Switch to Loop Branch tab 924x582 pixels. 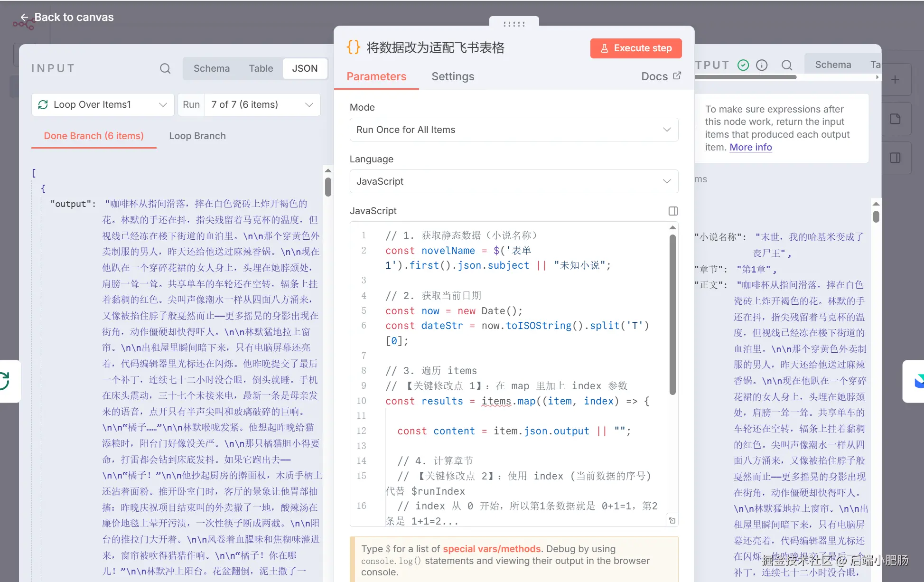[x=197, y=136]
